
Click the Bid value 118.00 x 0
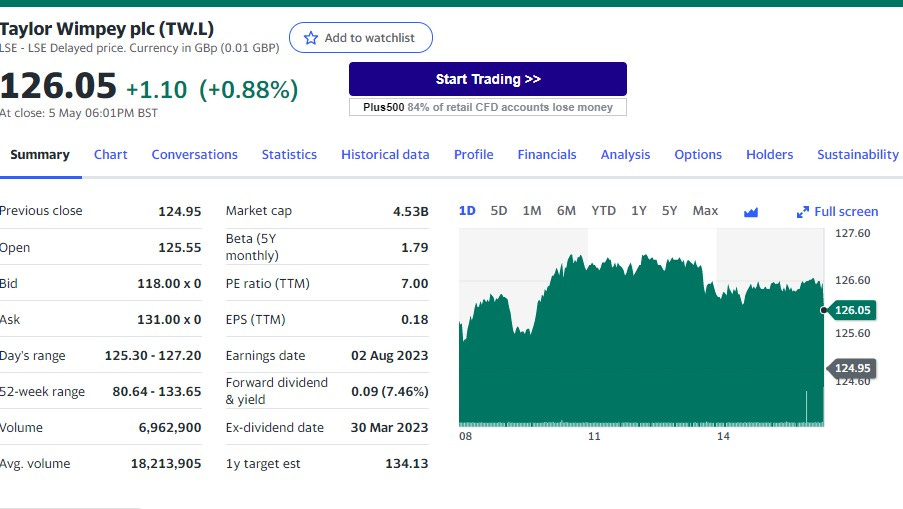pyautogui.click(x=169, y=283)
